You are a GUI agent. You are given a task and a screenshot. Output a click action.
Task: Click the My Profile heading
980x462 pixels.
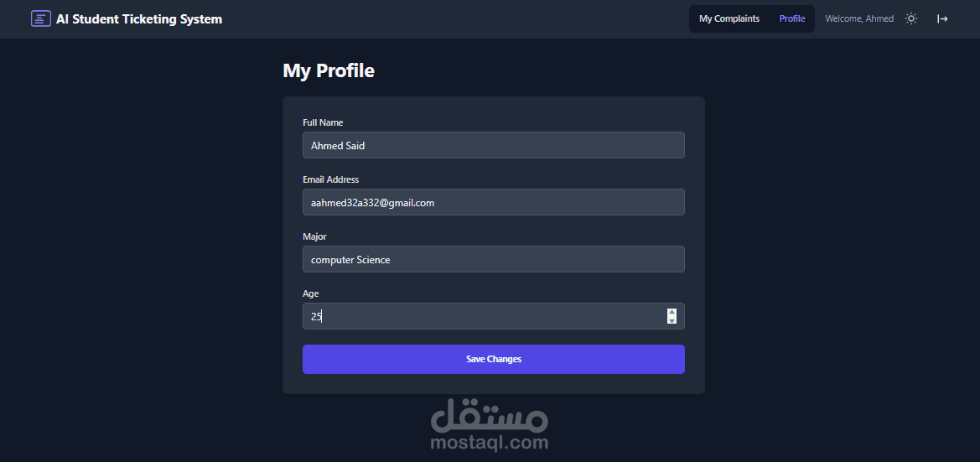coord(329,70)
